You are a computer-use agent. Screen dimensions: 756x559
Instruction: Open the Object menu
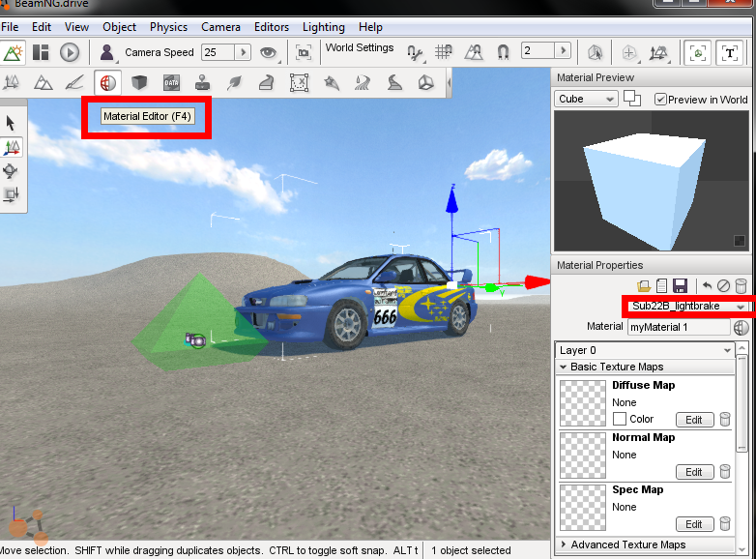pyautogui.click(x=120, y=27)
